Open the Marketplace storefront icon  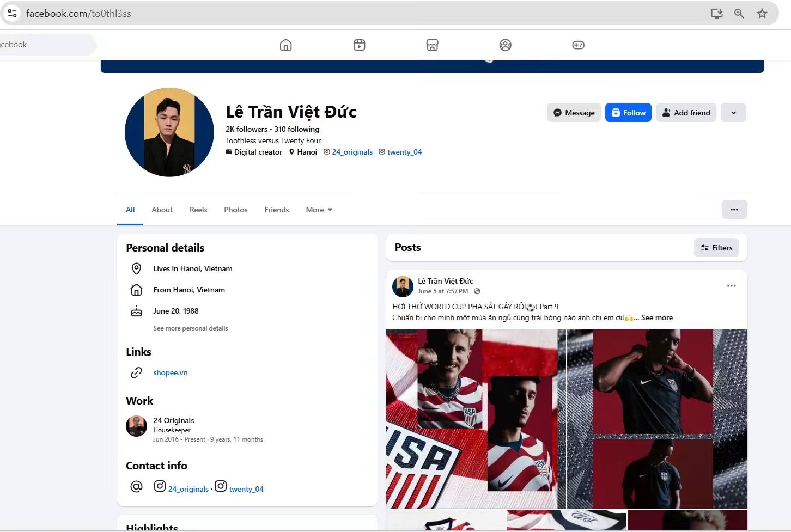[433, 45]
